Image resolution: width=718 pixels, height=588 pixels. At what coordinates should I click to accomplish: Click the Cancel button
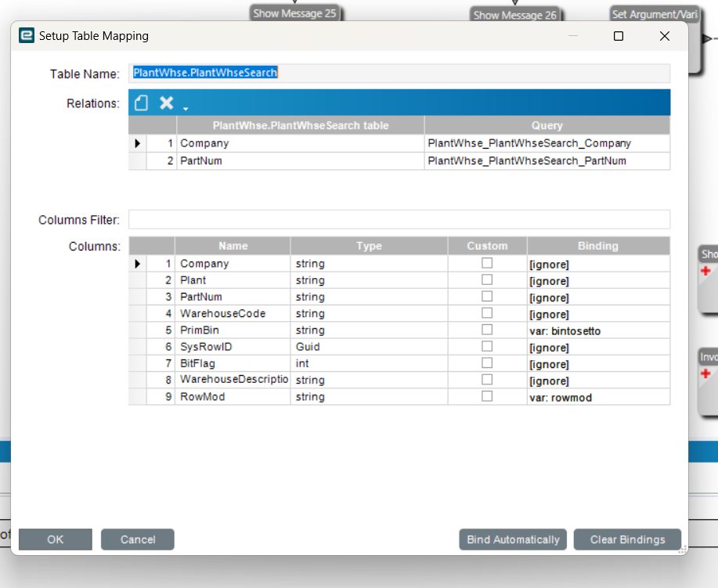click(x=137, y=539)
